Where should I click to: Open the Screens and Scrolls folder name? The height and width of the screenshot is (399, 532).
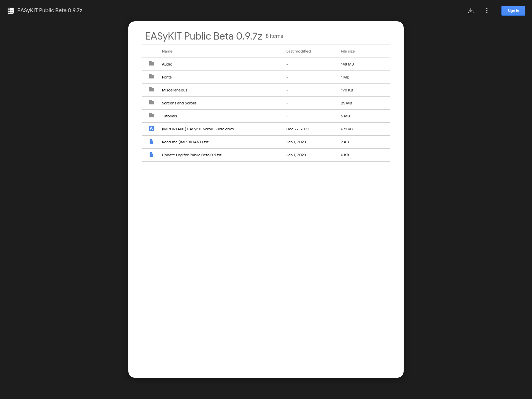179,103
